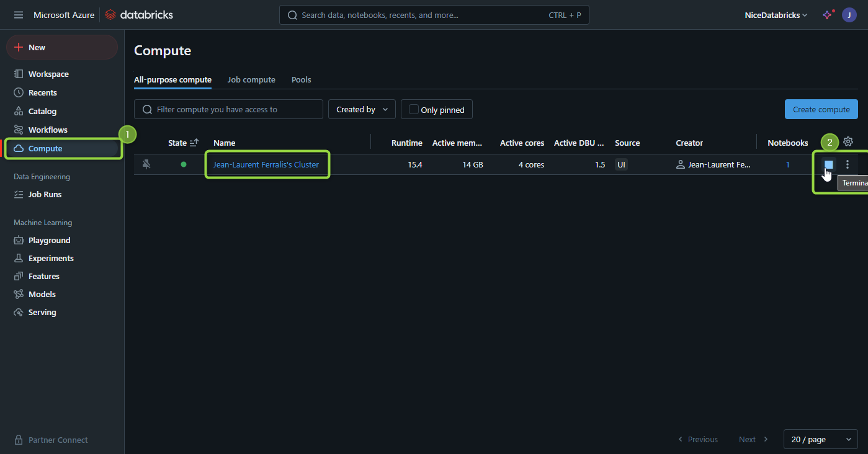Click the Partner Connect lock icon
Image resolution: width=868 pixels, height=454 pixels.
tap(19, 440)
